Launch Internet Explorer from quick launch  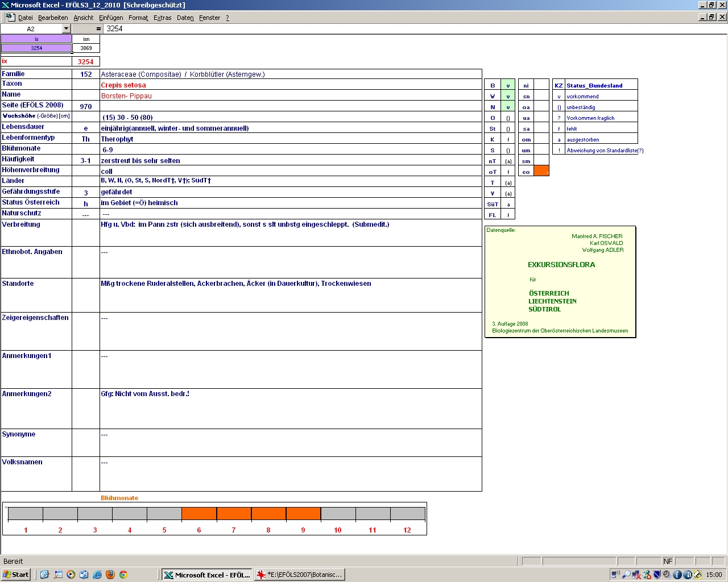pos(97,575)
